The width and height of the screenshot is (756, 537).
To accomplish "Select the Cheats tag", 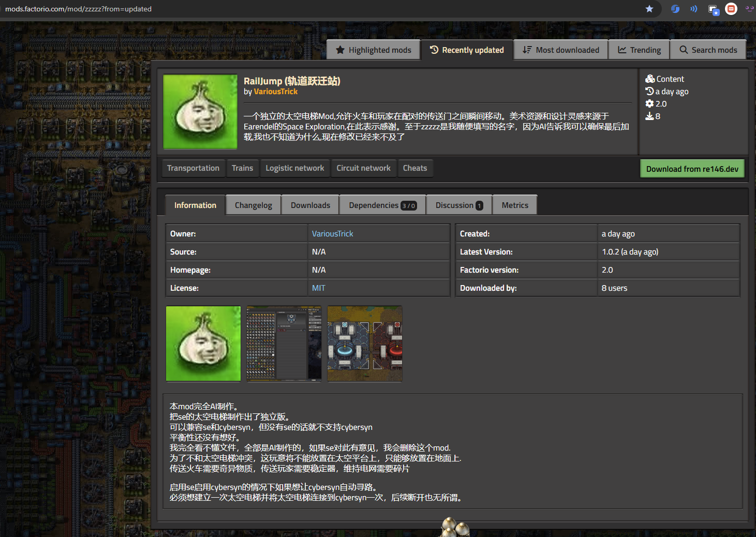I will (415, 168).
